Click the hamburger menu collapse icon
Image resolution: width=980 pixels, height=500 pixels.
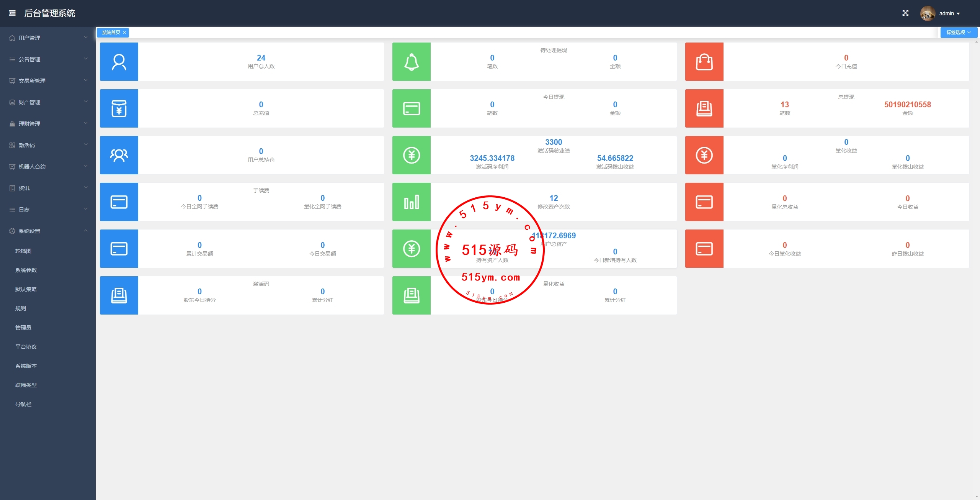(x=12, y=13)
